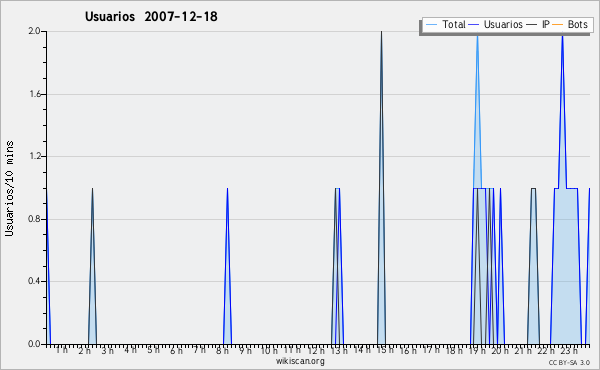Click the y-axis value 0.8

pyautogui.click(x=34, y=219)
